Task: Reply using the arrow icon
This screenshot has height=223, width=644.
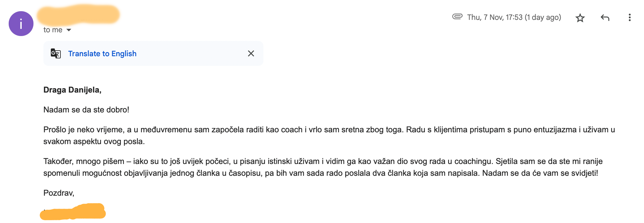Action: point(605,18)
